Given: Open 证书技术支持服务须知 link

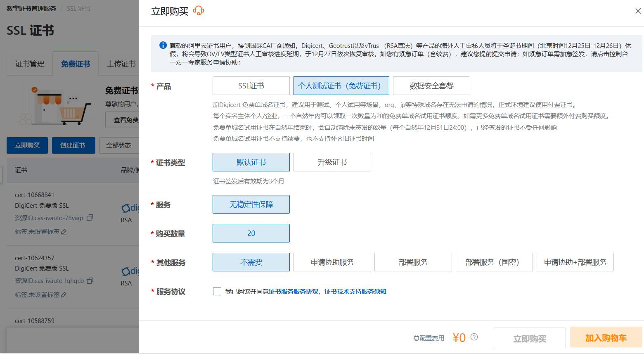Looking at the screenshot, I should coord(355,291).
